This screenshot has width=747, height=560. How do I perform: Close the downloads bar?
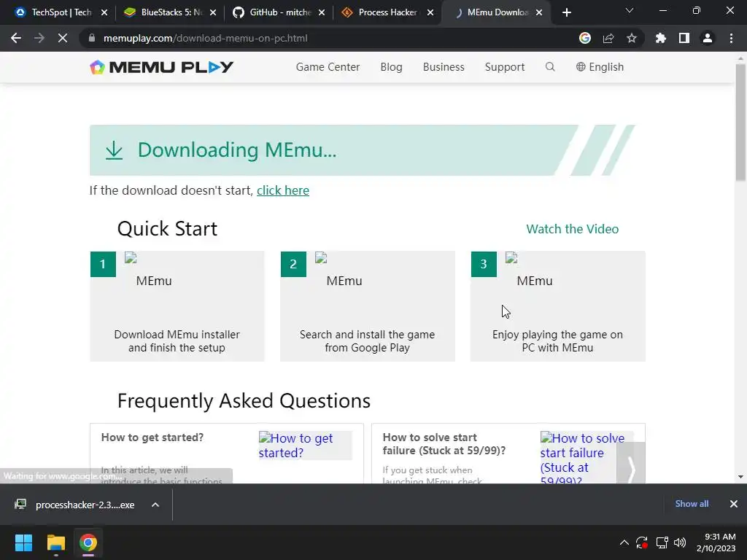734,504
